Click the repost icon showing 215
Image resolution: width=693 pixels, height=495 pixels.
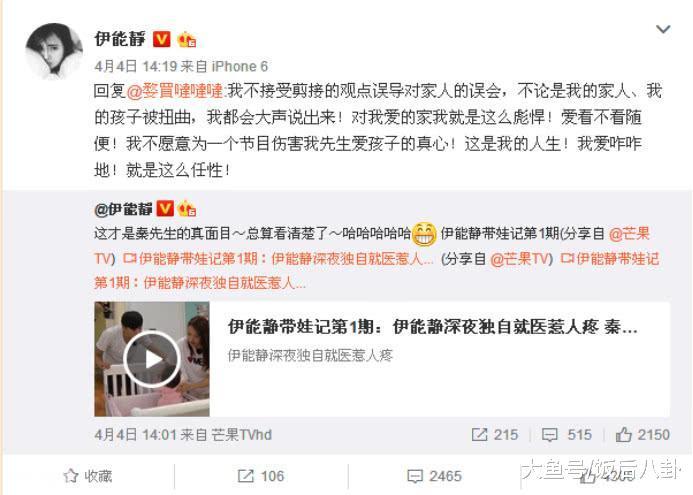[495, 434]
